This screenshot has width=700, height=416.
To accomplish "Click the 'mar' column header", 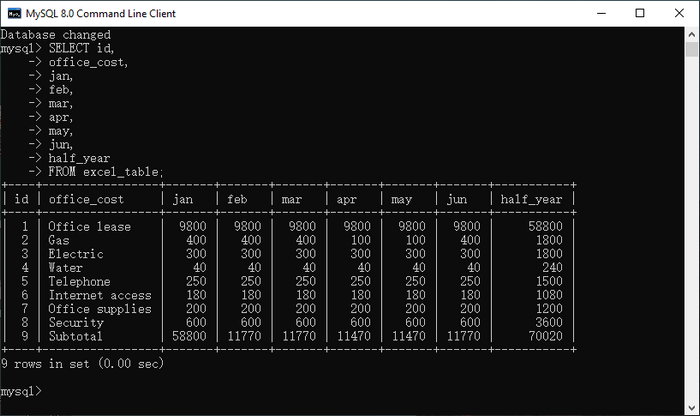I will tap(292, 200).
